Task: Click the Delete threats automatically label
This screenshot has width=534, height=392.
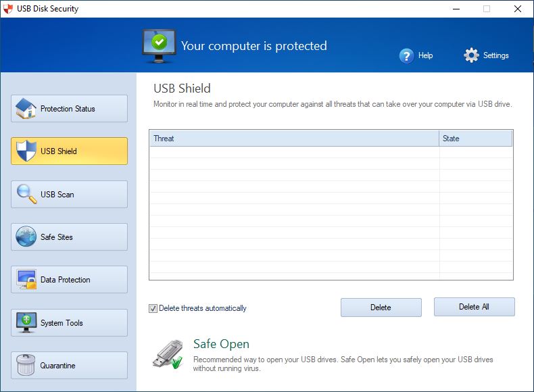Action: click(203, 308)
